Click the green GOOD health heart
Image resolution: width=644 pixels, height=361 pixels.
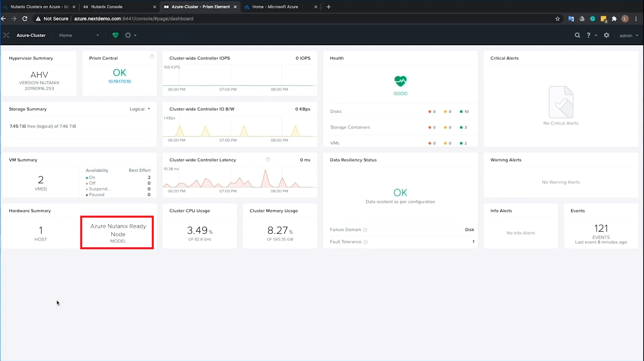pos(400,81)
